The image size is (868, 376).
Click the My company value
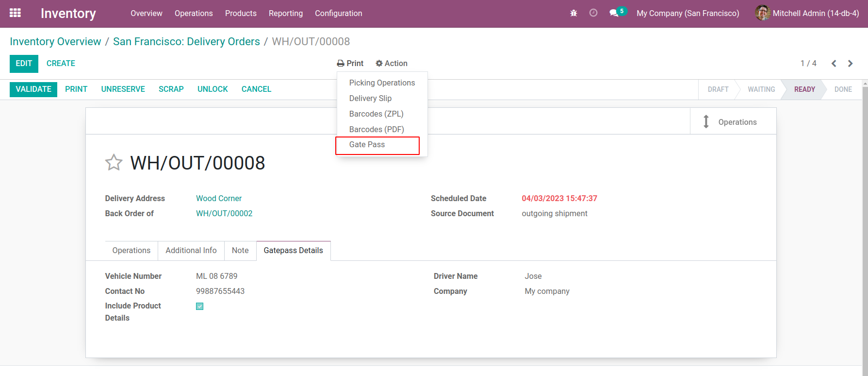[x=547, y=291]
